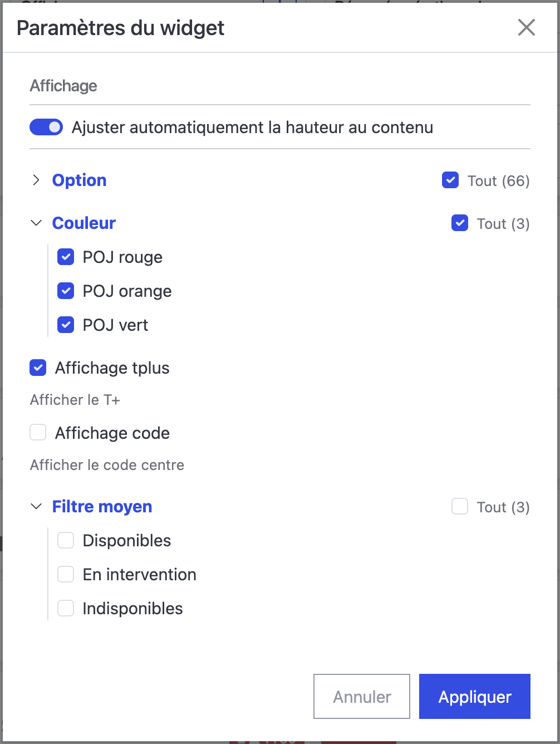Screen dimensions: 560x744
Task: Collapse the Couleur section chevron
Action: pos(36,223)
